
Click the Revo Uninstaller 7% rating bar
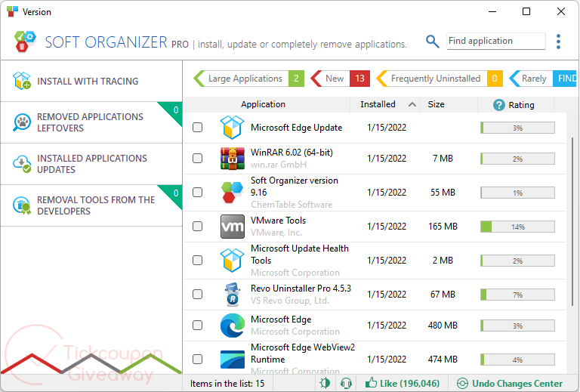tap(517, 295)
